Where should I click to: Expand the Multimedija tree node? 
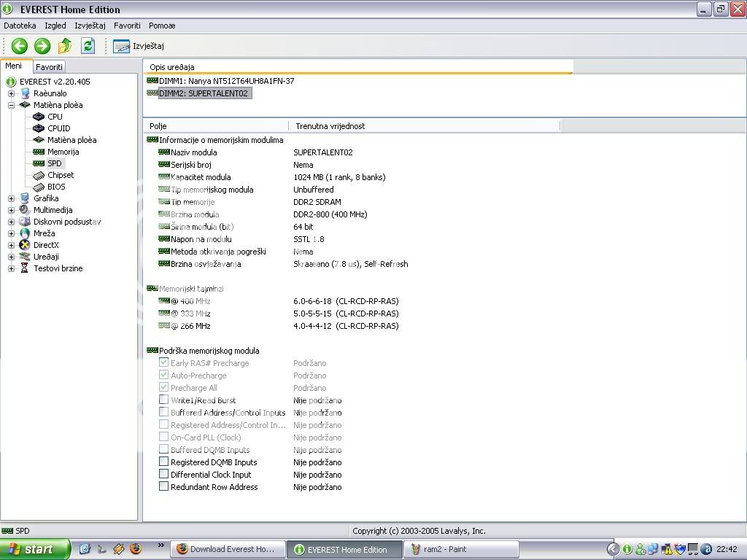coord(12,210)
